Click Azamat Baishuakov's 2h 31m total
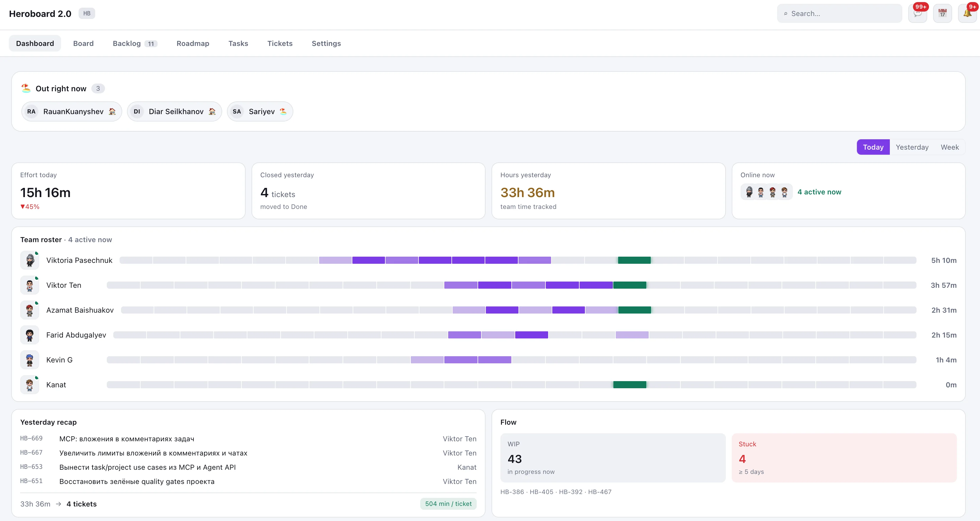 [x=944, y=310]
